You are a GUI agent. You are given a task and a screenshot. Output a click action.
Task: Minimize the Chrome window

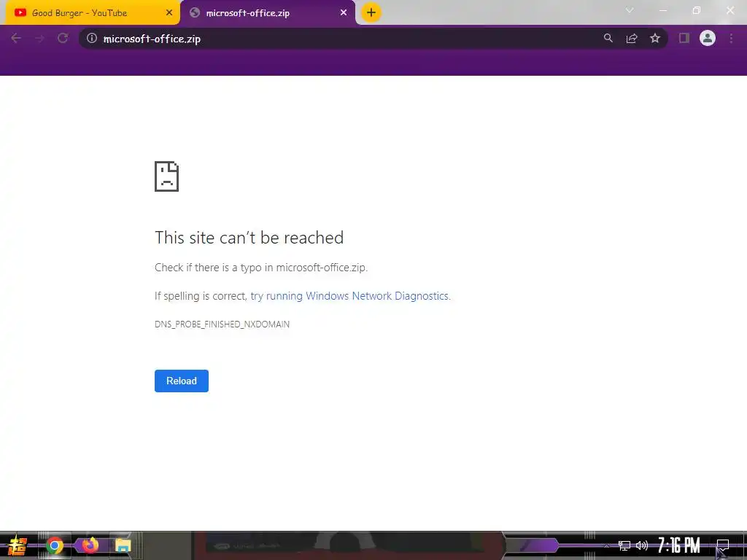point(662,10)
